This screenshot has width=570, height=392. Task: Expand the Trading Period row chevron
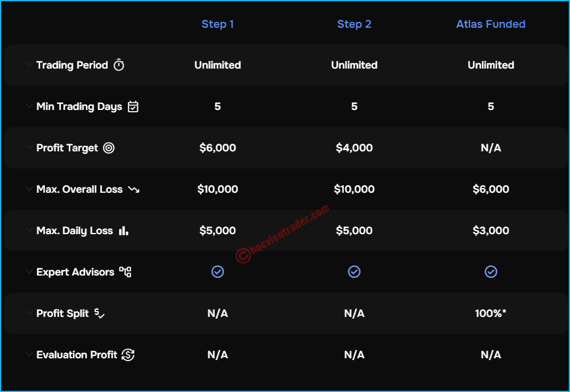click(x=29, y=65)
